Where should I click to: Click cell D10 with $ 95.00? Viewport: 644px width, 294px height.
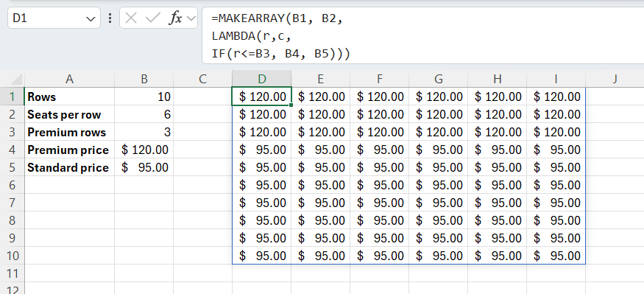261,256
